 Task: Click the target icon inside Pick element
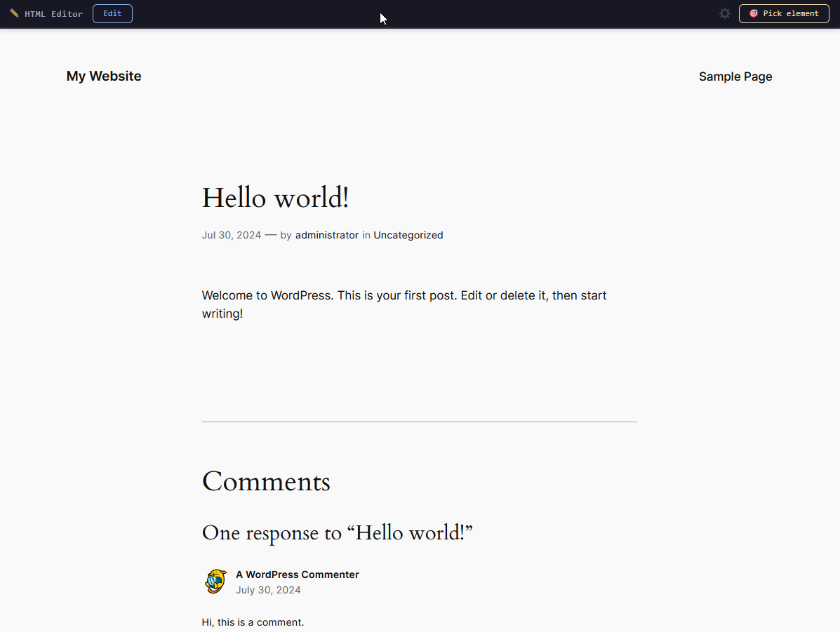coord(754,13)
